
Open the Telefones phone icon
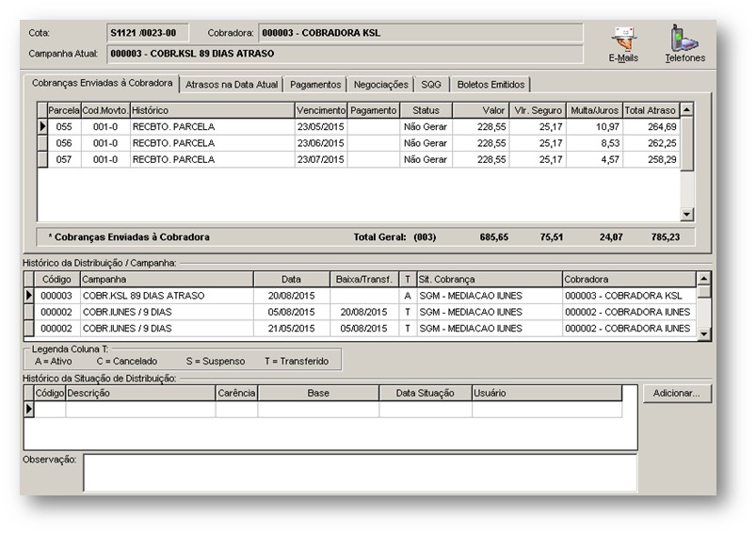pos(684,44)
